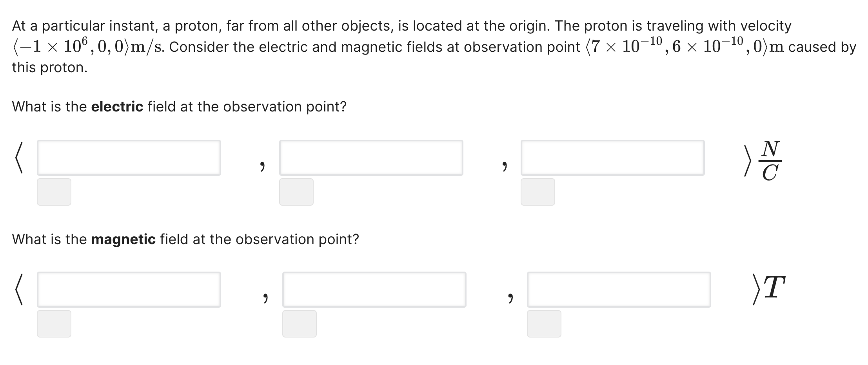Click the z-component field for magnetic field
Viewport: 868px width, 365px height.
(619, 289)
